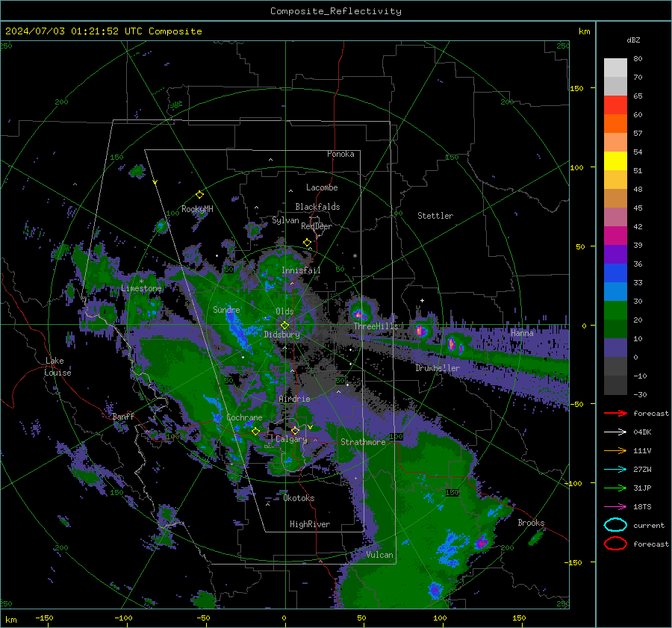Click the orange 111V arrow in legend

coord(615,450)
